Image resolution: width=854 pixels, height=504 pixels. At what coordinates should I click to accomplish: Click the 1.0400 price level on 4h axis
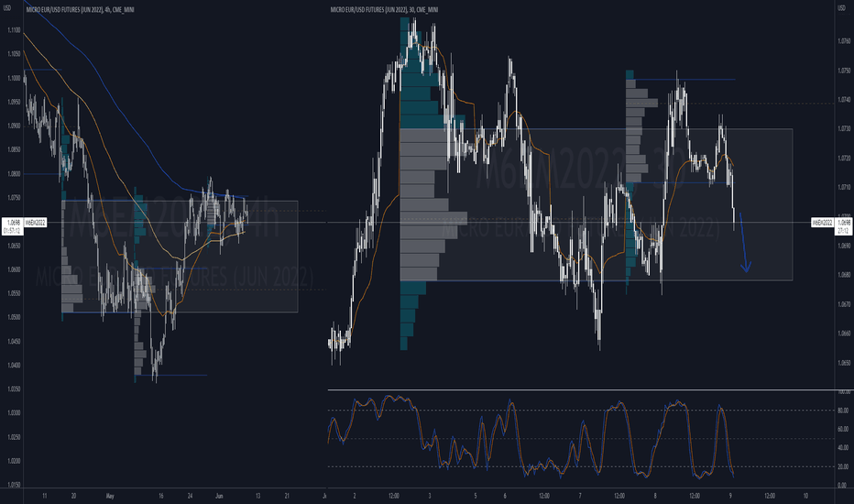pyautogui.click(x=14, y=365)
